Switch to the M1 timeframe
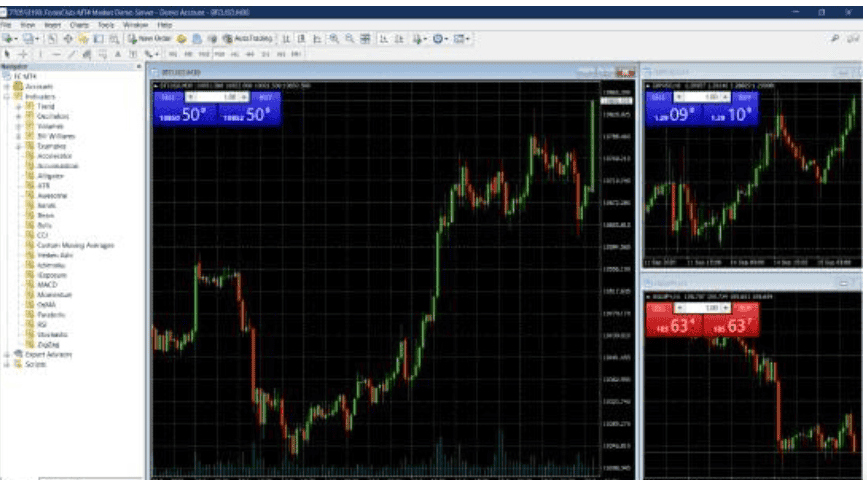 coord(173,54)
